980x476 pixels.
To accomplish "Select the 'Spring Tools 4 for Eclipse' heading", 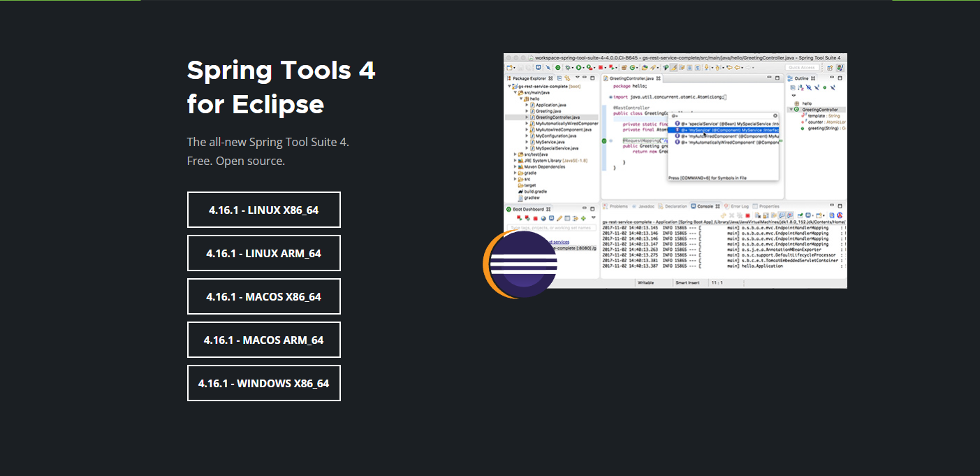I will (x=281, y=87).
